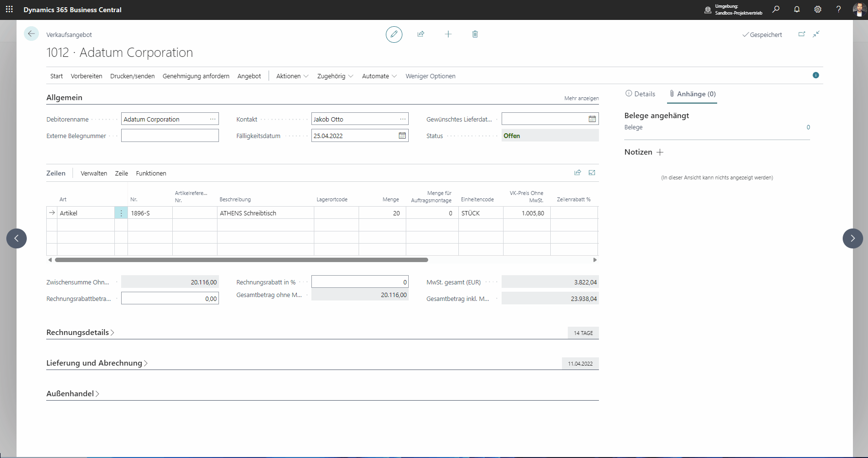Switch to the Anhänge (0) tab
The image size is (868, 458).
point(692,94)
